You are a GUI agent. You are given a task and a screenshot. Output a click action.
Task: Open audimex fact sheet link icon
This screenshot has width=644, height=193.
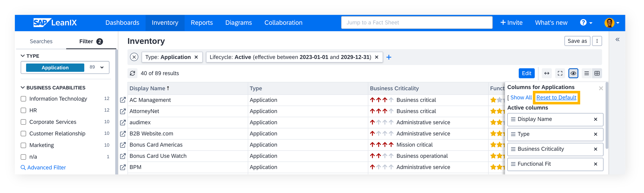tap(123, 122)
